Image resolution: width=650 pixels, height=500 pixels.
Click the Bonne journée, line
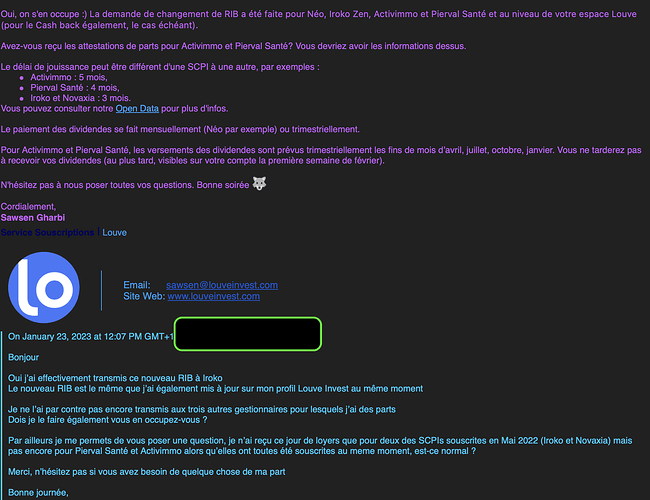pos(38,493)
